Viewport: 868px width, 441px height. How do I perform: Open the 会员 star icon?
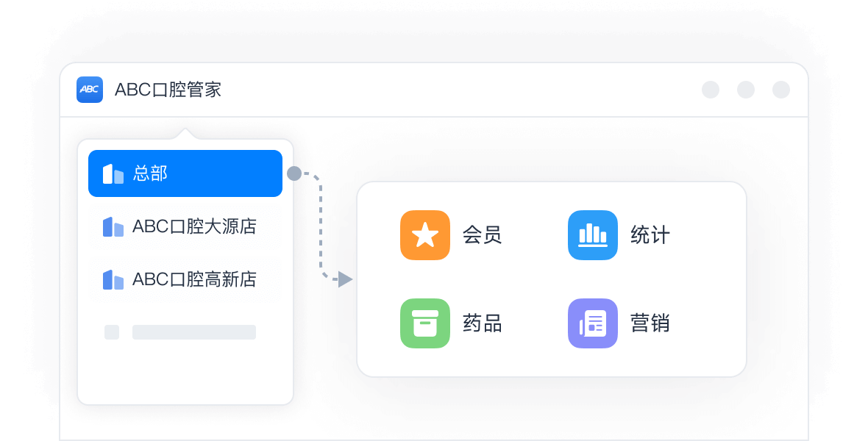click(424, 235)
